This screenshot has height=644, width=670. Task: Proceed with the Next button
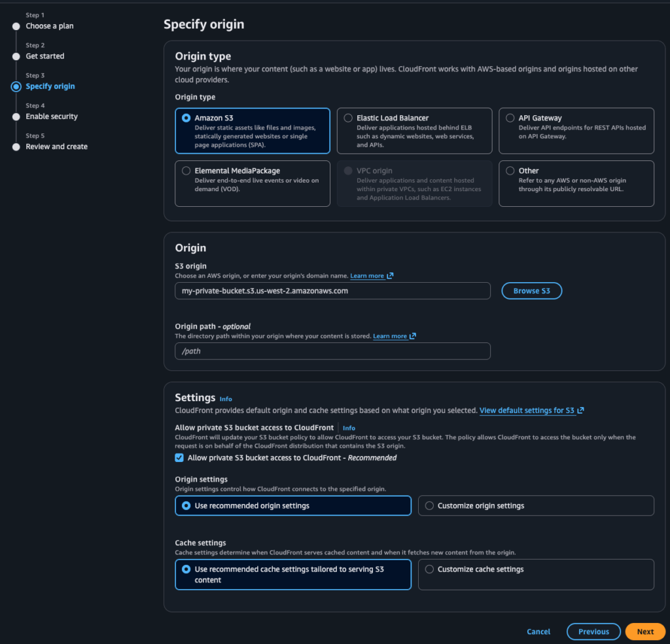pos(644,631)
